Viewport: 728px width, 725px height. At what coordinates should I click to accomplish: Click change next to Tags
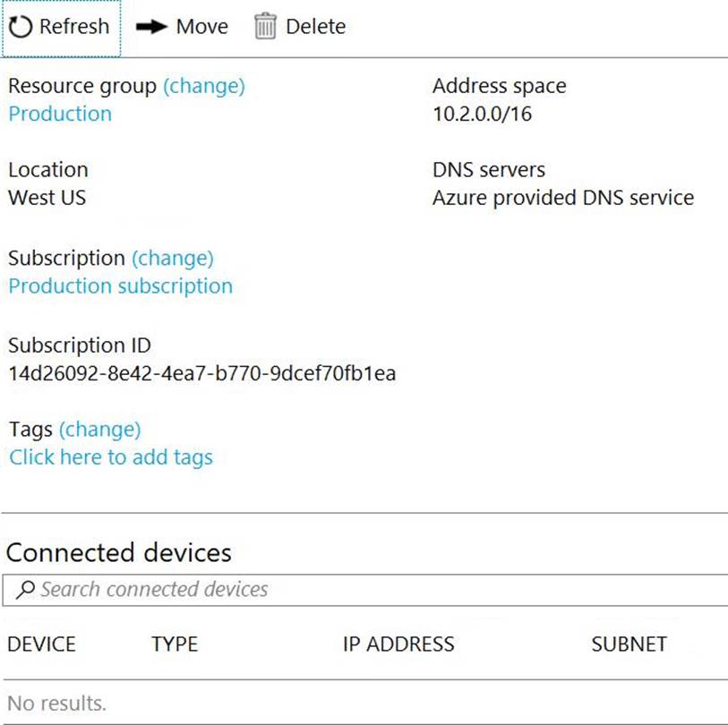click(x=99, y=430)
